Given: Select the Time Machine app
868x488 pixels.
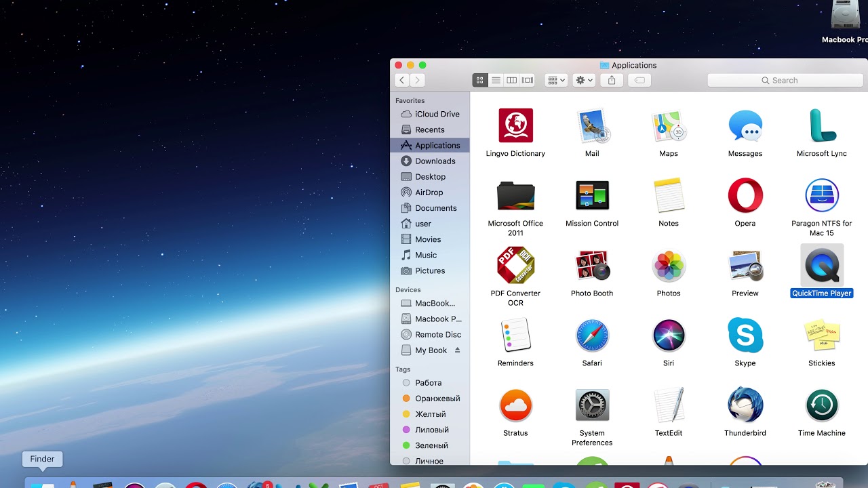Looking at the screenshot, I should [822, 405].
